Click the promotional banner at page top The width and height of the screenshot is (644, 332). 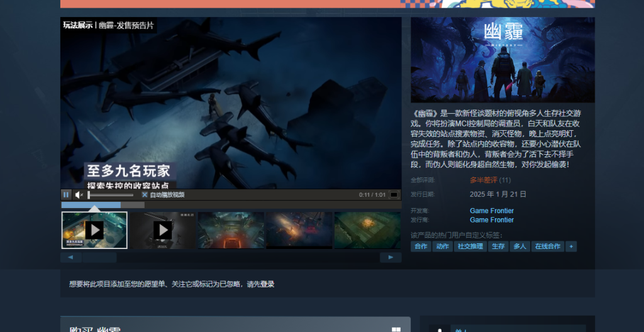click(327, 4)
